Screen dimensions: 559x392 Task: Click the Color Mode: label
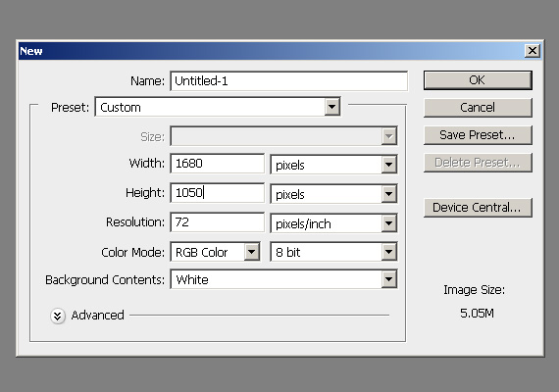133,252
